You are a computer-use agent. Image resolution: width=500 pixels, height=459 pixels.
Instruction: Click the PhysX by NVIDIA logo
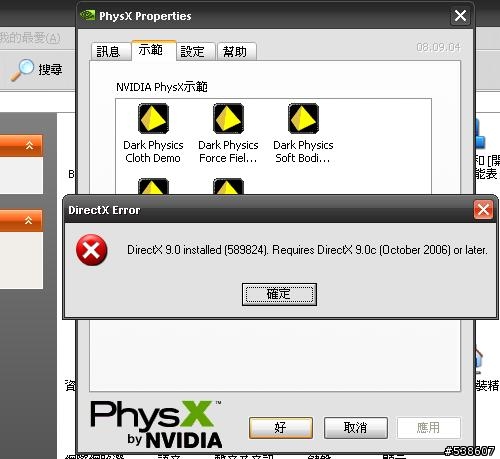(x=156, y=424)
